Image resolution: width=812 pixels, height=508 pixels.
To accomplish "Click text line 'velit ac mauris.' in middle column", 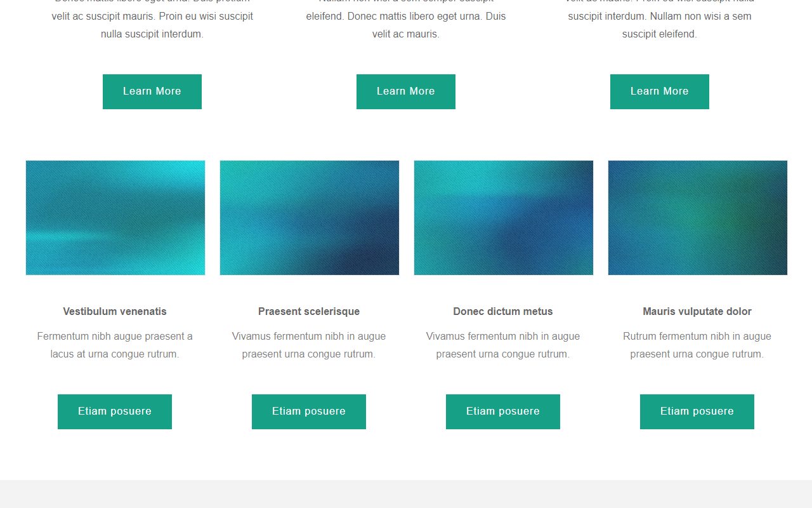I will pos(406,34).
